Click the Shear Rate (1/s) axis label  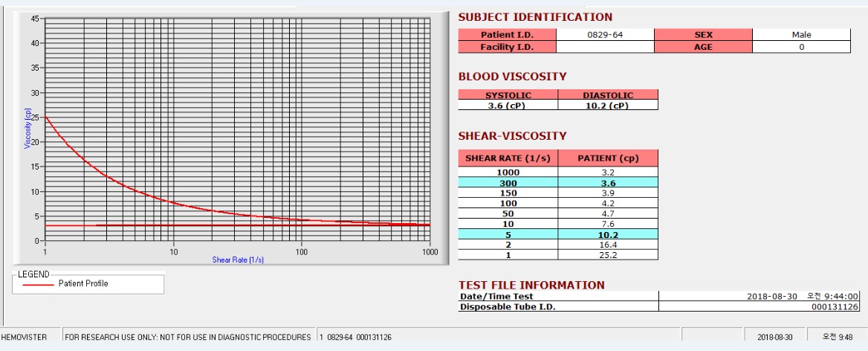[238, 260]
